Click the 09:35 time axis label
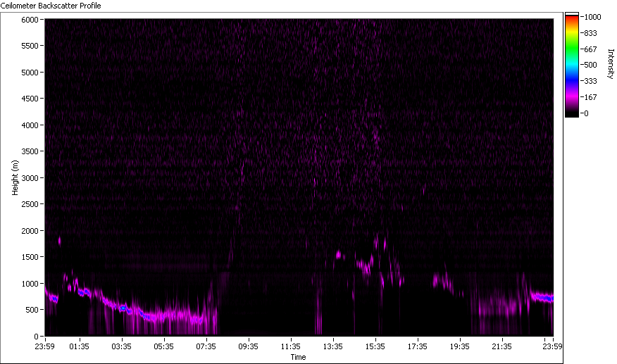The height and width of the screenshot is (364, 617). 249,346
